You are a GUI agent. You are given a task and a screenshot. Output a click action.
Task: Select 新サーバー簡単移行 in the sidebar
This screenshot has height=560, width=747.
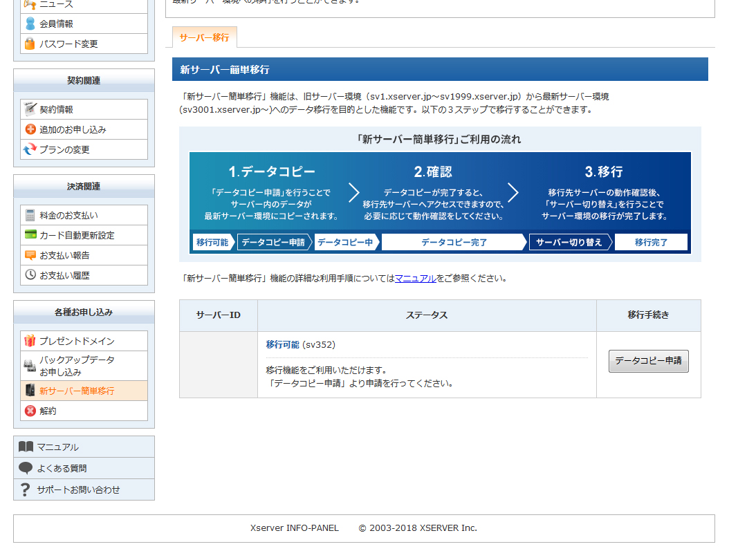[x=77, y=391]
